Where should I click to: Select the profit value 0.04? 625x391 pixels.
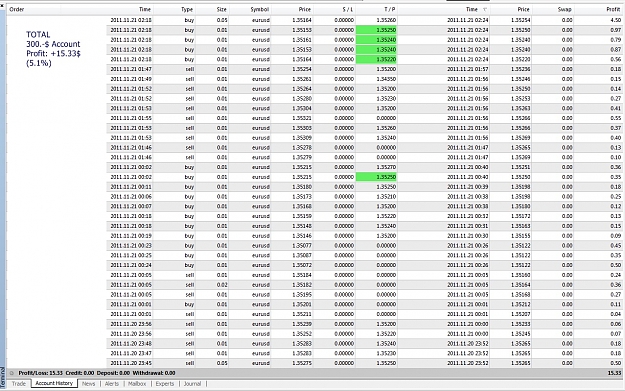(616, 314)
